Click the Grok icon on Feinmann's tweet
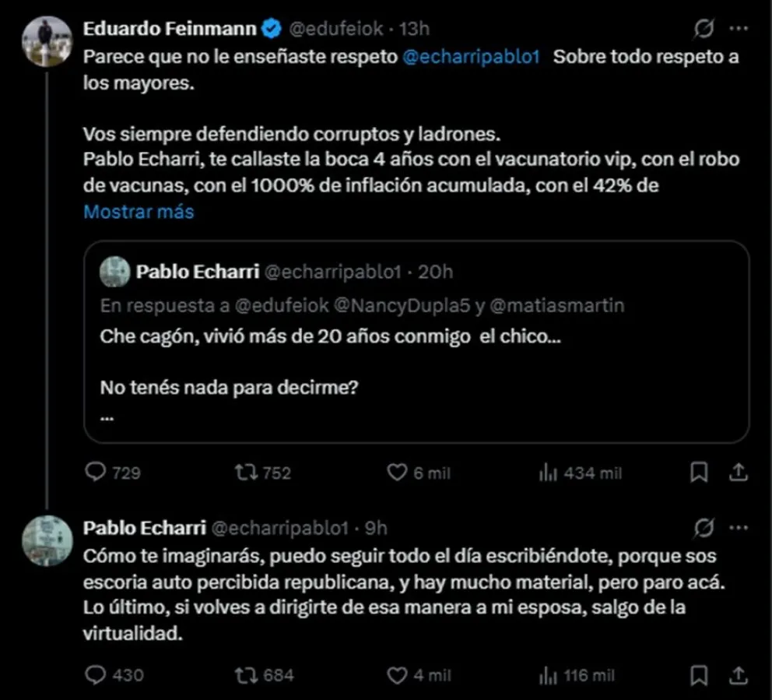Viewport: 772px width, 700px height. (704, 30)
